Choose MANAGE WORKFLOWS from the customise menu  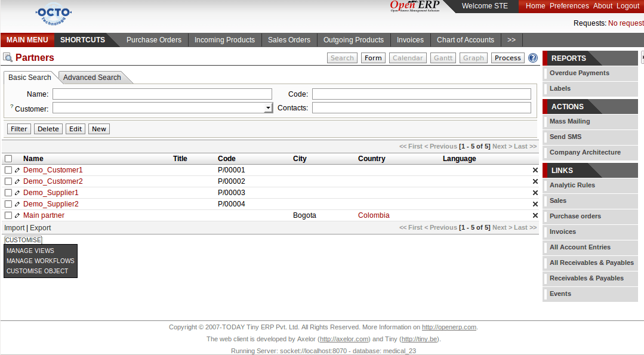[41, 261]
